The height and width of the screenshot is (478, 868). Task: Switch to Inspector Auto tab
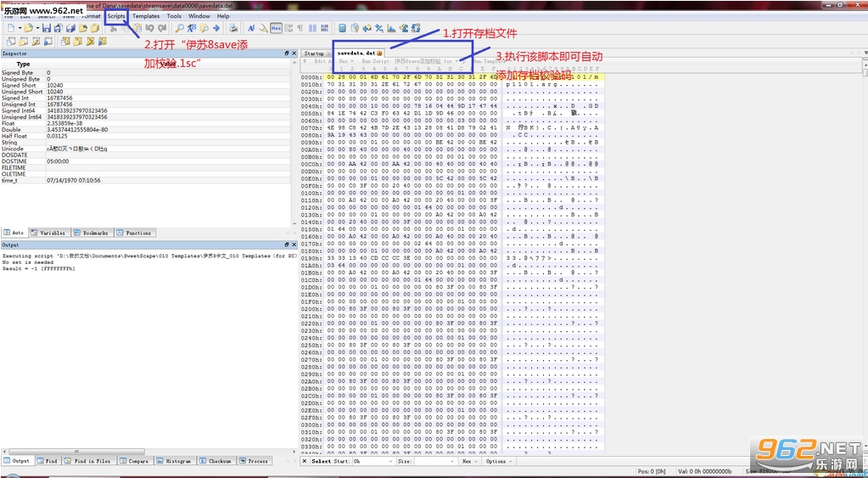14,233
